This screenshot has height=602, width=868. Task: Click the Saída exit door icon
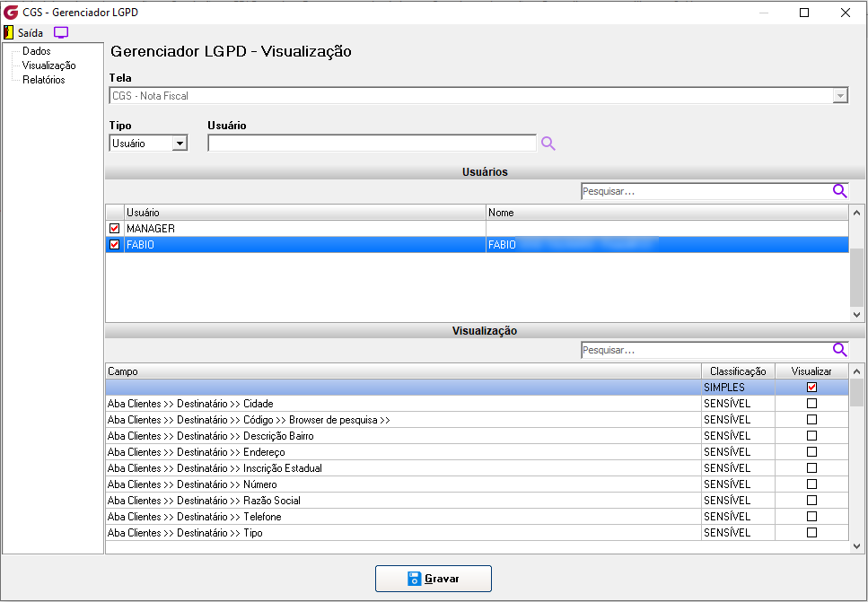pos(8,32)
